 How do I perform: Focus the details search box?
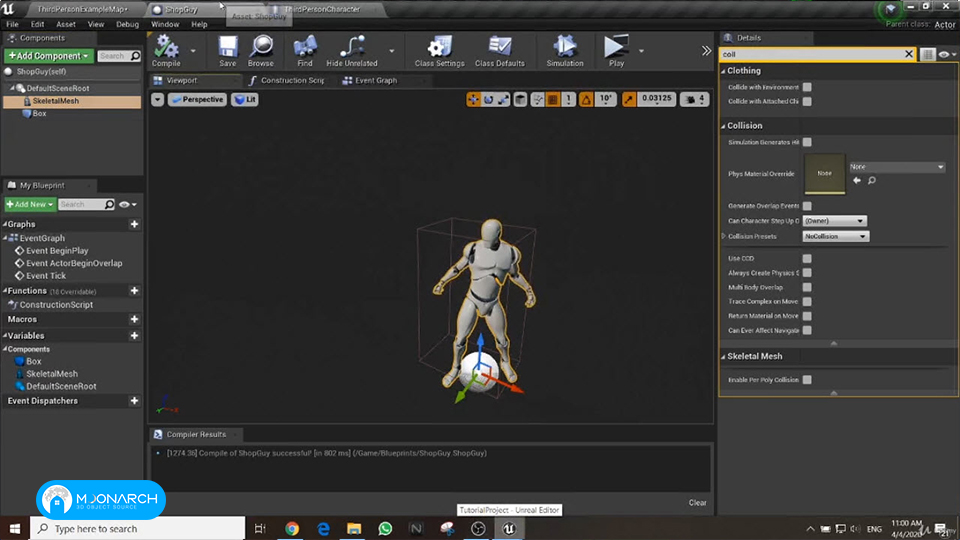point(811,54)
